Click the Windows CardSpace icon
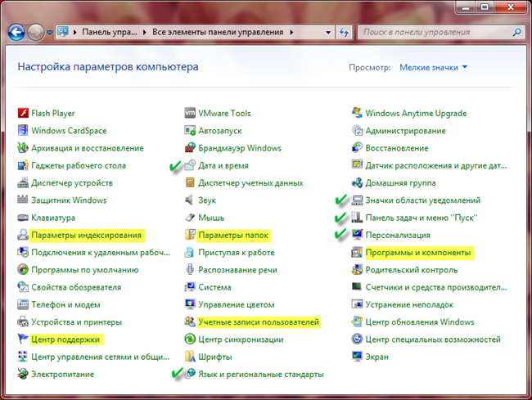Viewport: 532px width, 400px height. pos(23,131)
